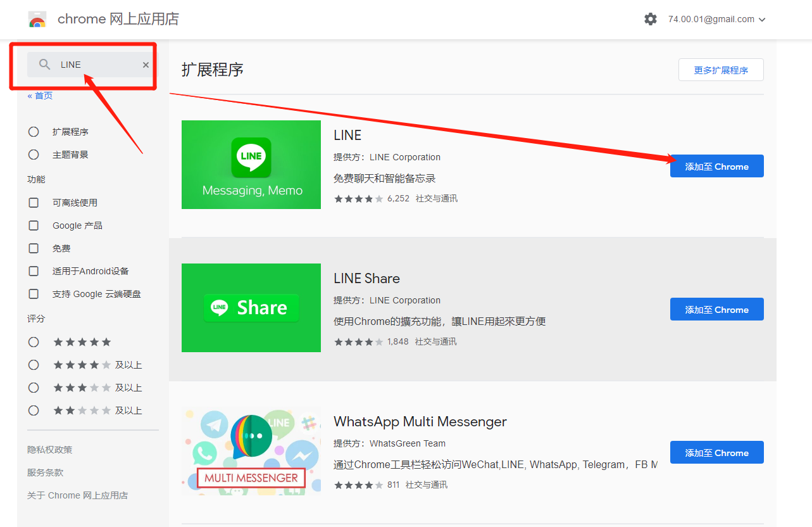Expand the 74.00.01@gmail.com account dropdown
This screenshot has height=527, width=812.
717,19
